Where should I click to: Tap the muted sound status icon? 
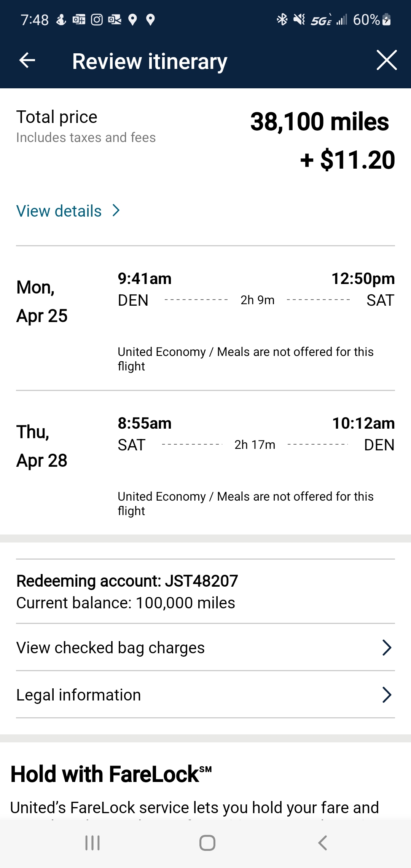[x=299, y=19]
